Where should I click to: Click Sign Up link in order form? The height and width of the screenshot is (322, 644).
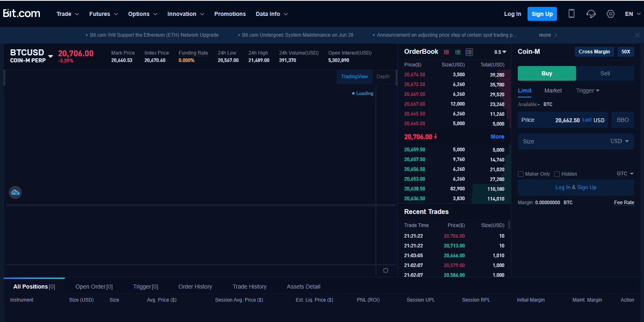(x=587, y=187)
